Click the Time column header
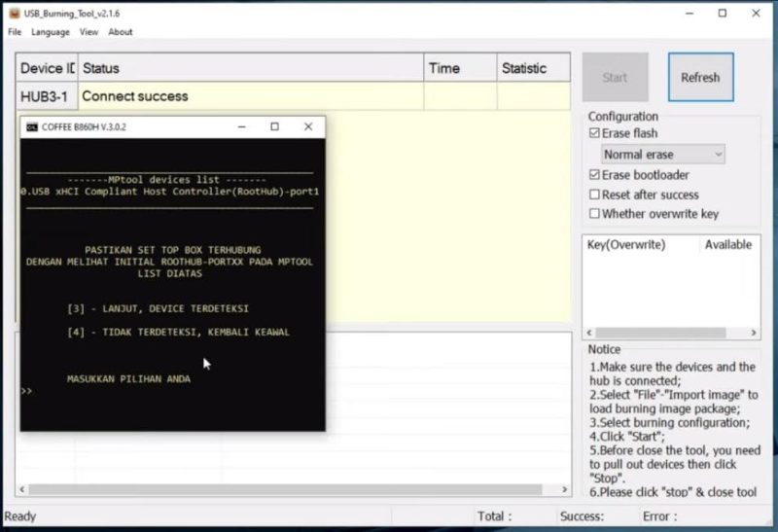 point(460,68)
